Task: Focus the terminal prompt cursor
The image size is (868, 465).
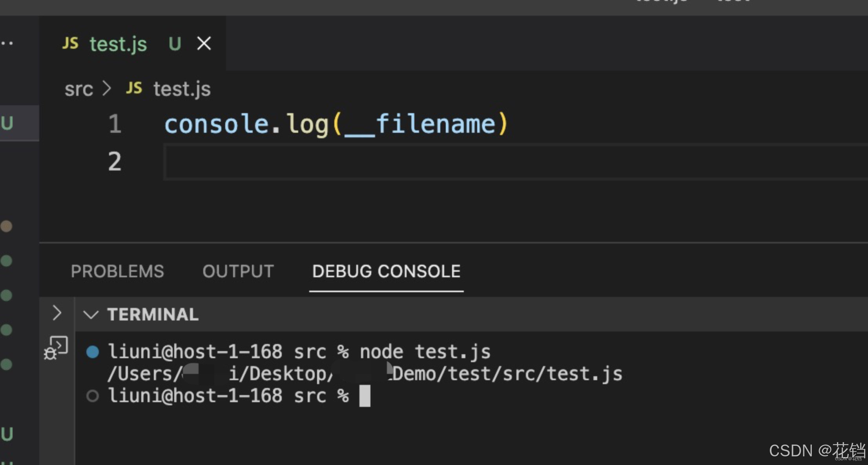Action: [365, 396]
